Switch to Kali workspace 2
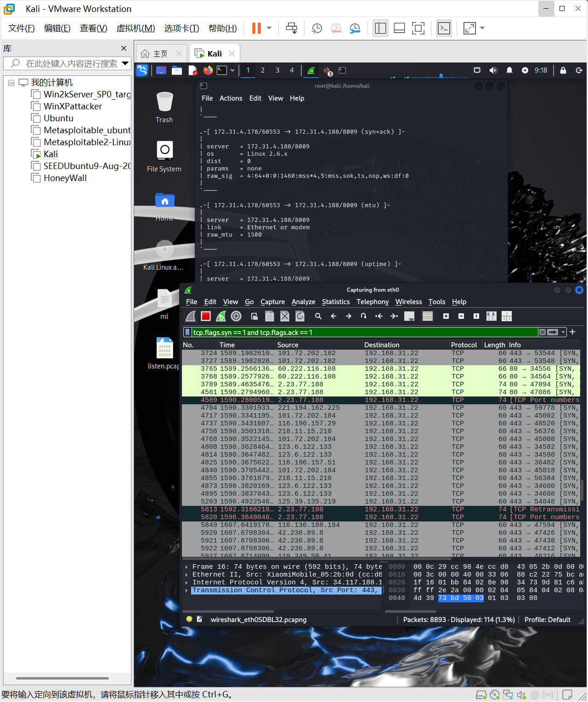The image size is (588, 702). click(263, 70)
